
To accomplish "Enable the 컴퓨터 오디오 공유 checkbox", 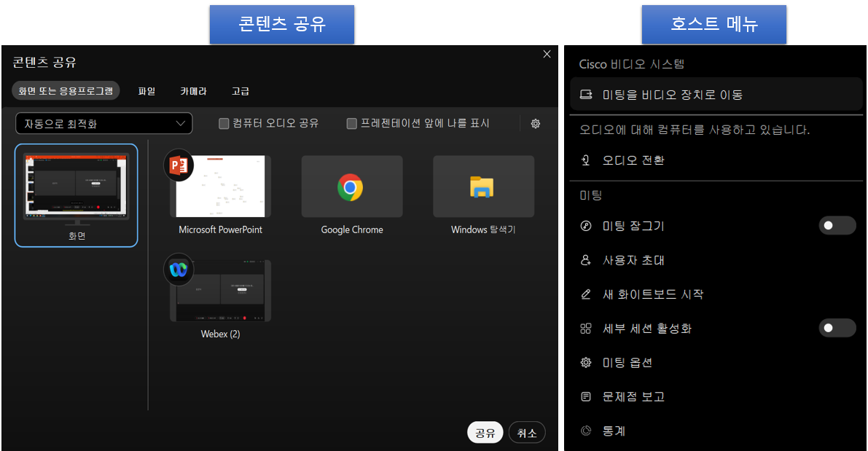I will click(224, 123).
